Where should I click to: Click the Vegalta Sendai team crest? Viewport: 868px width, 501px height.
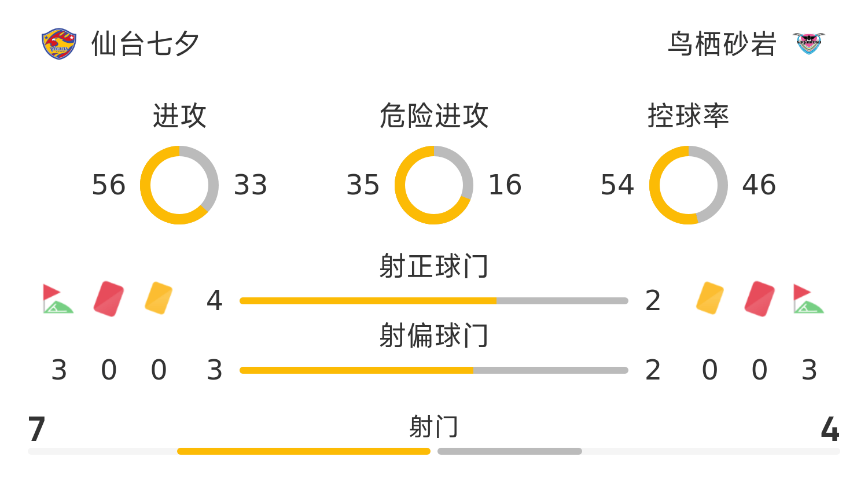(59, 44)
